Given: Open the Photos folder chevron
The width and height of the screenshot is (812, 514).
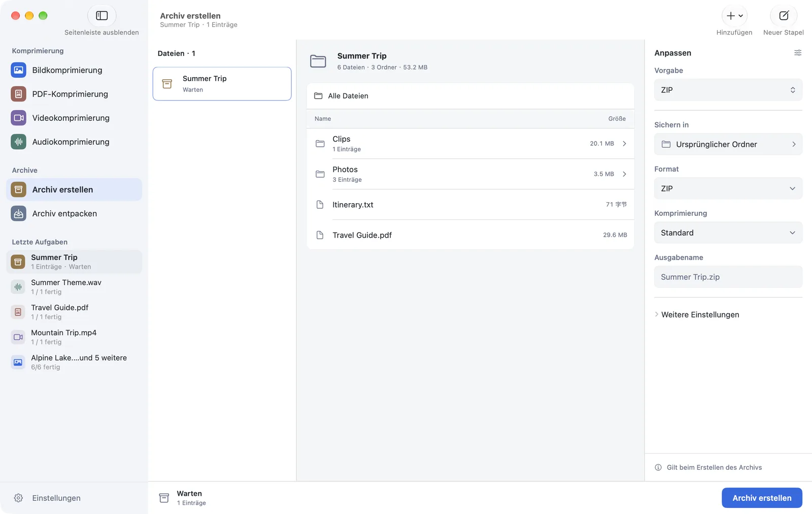Looking at the screenshot, I should (x=624, y=174).
